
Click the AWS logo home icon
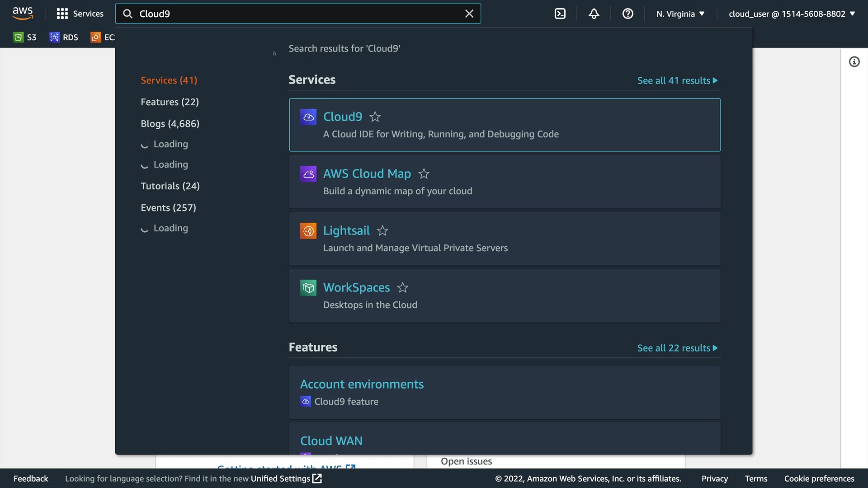23,14
